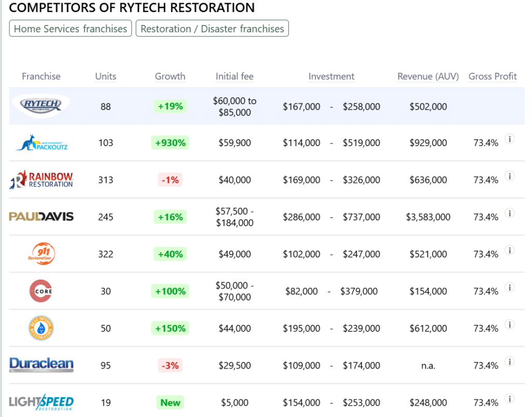The image size is (532, 417).
Task: Click info icon in Best Option row
Action: pos(509,324)
